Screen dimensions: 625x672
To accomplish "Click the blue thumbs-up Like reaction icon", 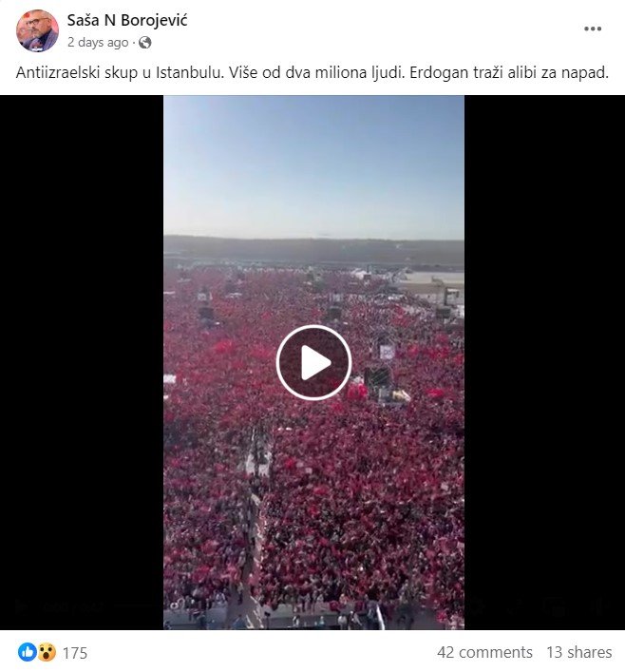I will (27, 652).
